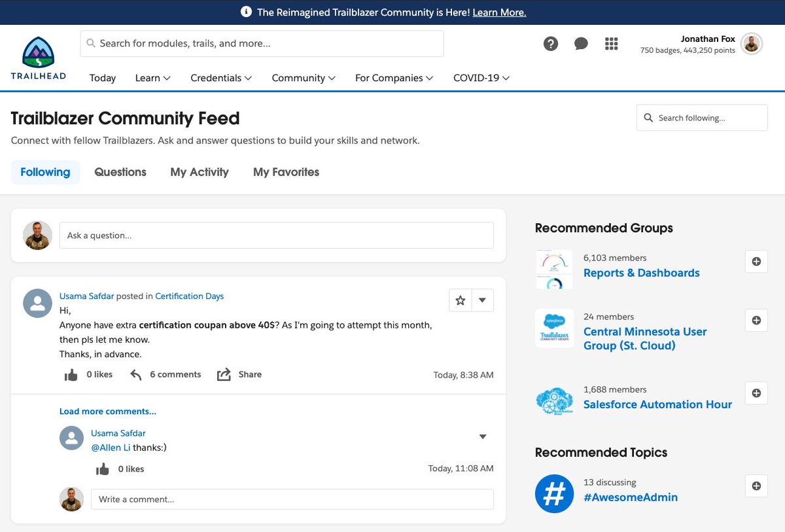This screenshot has width=785, height=532.
Task: Click the magnifier icon in main search bar
Action: (x=92, y=43)
